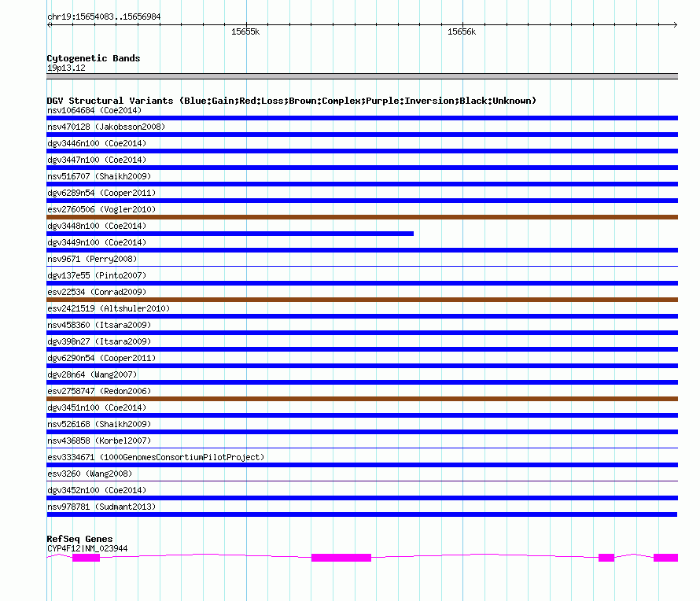Image resolution: width=700 pixels, height=601 pixels.
Task: Open the dgv3446n100 (Coe2014) variant
Action: click(97, 143)
